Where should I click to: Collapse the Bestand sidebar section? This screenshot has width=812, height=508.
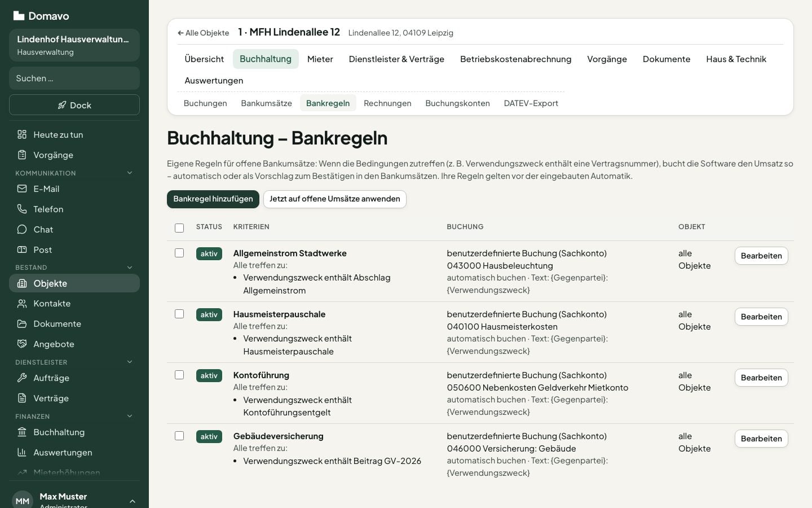(x=130, y=268)
